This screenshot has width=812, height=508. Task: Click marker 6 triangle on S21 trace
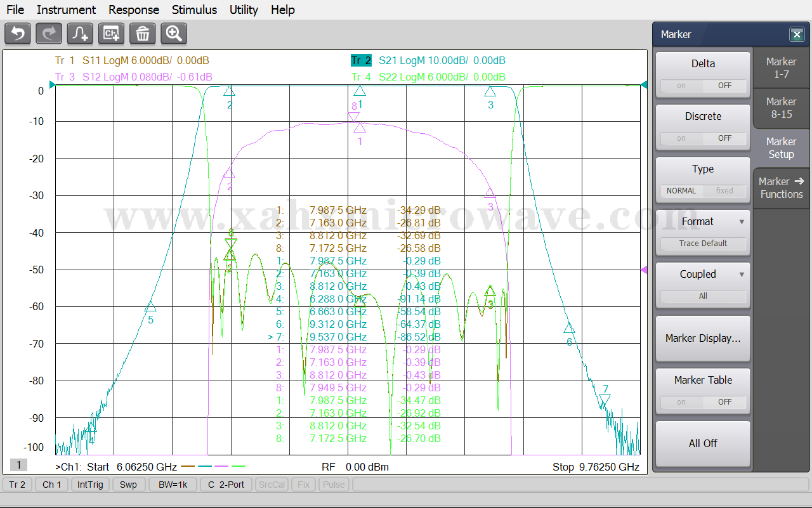coord(569,329)
